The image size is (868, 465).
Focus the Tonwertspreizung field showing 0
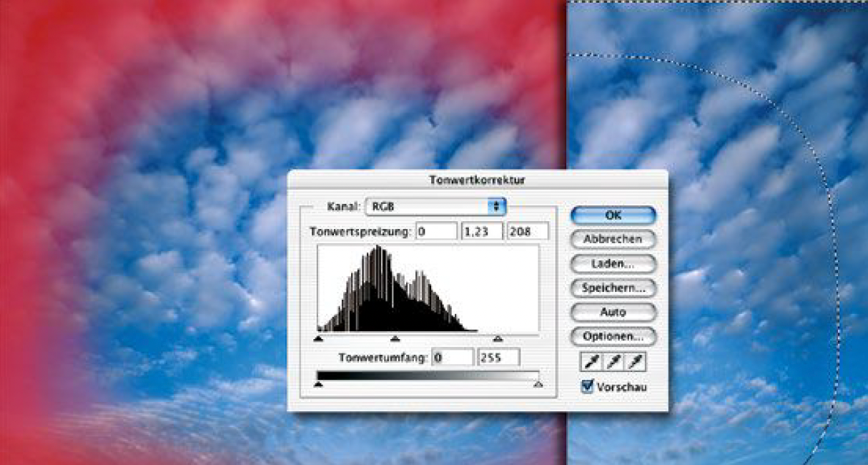tap(436, 231)
